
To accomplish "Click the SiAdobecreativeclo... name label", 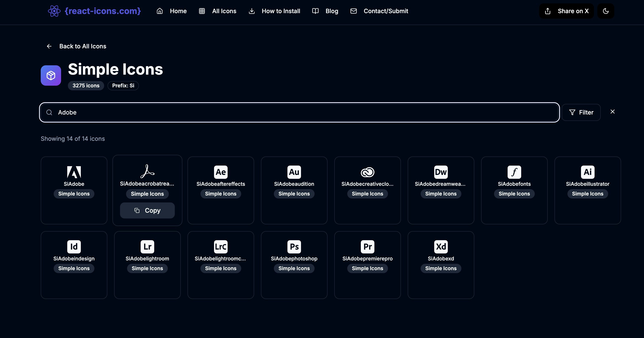I will 367,184.
